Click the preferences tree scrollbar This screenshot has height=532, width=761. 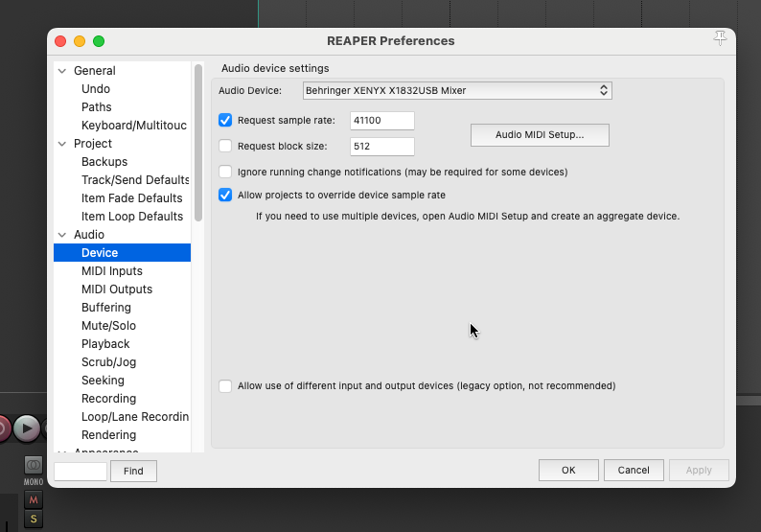pos(198,143)
